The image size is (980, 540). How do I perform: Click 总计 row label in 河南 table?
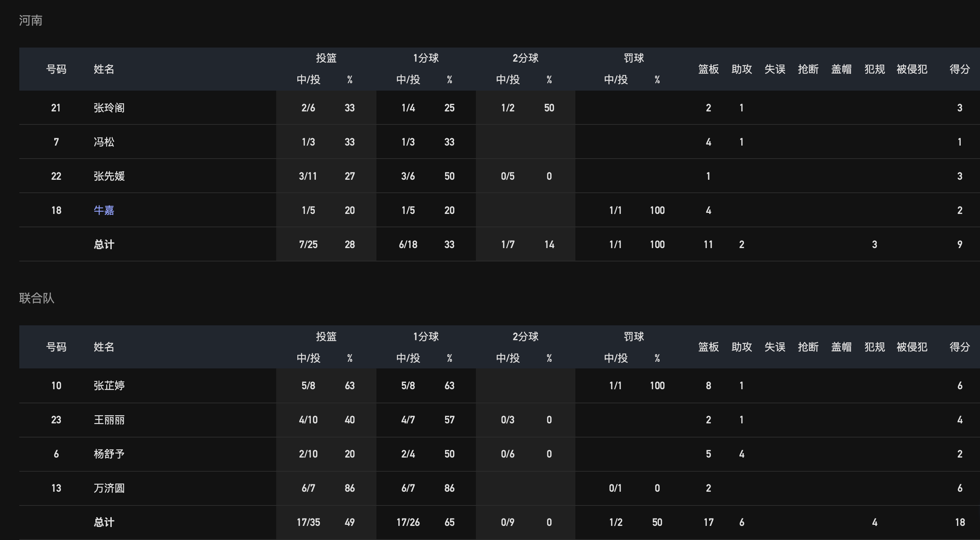(104, 244)
